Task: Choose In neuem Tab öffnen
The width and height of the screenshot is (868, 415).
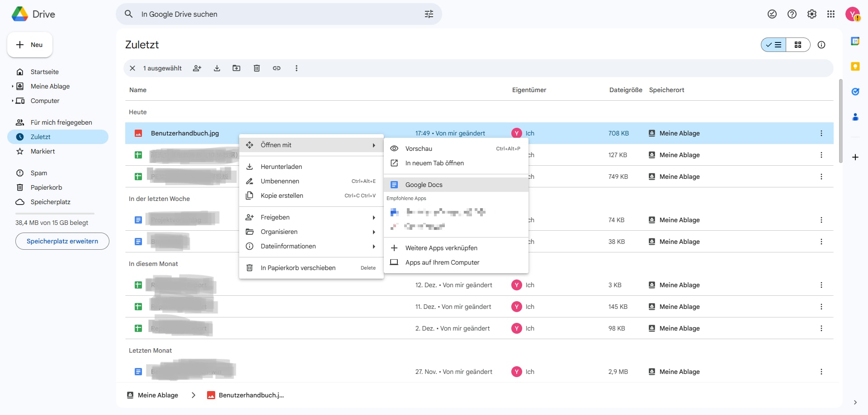Action: [456, 163]
